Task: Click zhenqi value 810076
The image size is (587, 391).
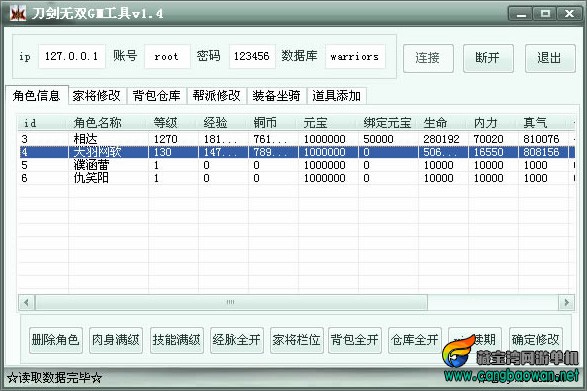Action: tap(541, 139)
